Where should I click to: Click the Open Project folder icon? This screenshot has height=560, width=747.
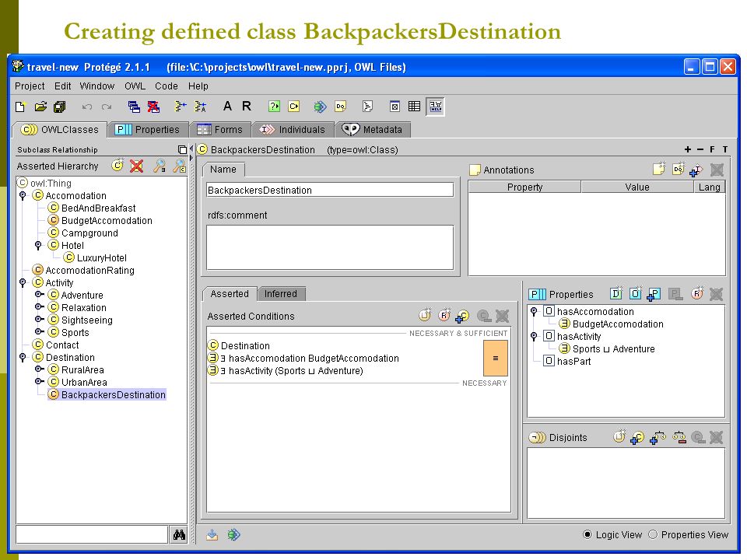pyautogui.click(x=40, y=107)
